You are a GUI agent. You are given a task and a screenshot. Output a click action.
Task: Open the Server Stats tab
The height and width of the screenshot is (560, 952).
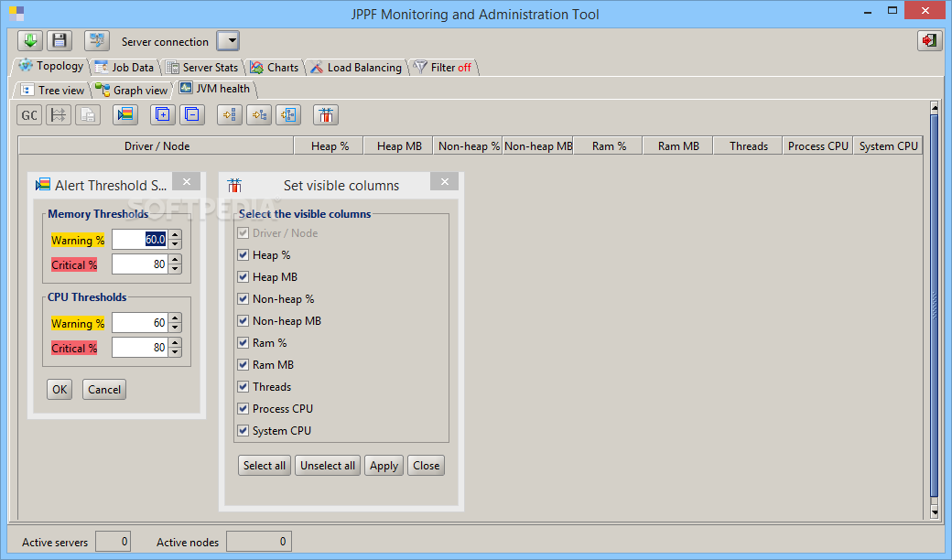[202, 68]
